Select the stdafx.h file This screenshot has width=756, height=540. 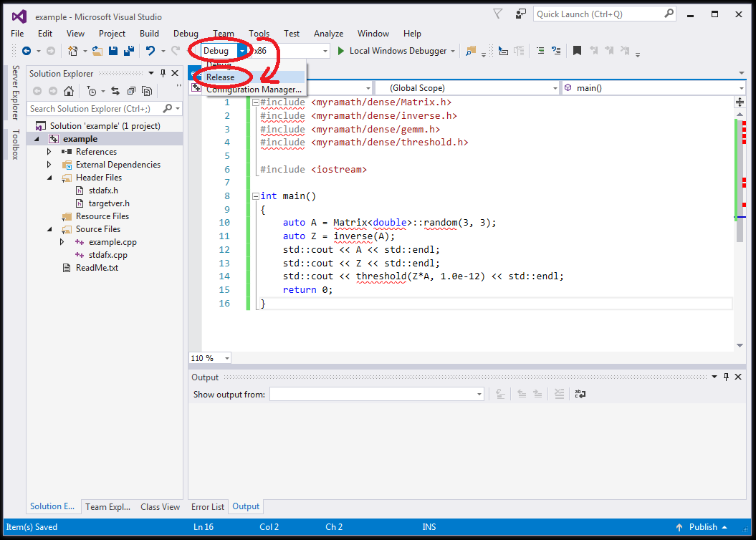[103, 191]
